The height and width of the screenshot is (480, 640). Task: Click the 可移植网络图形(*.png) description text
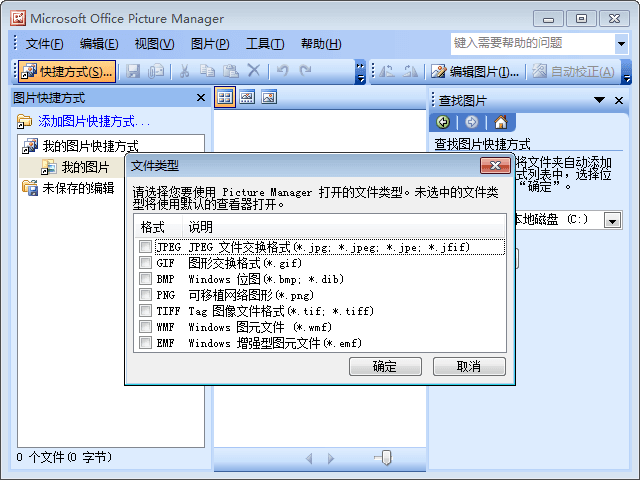[x=251, y=295]
